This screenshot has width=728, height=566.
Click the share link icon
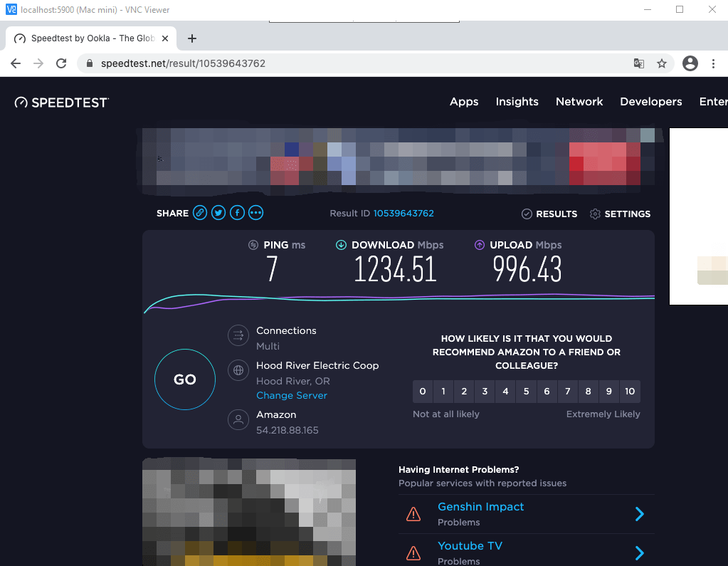click(x=200, y=213)
